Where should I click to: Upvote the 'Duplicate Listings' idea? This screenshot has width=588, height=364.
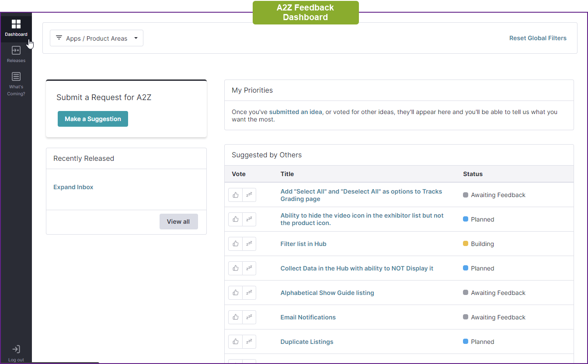(235, 342)
